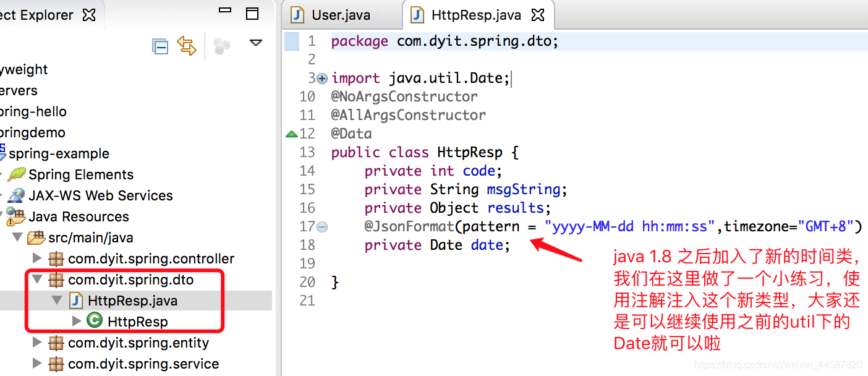
Task: Select the HttpResp.java editor tab
Action: click(477, 15)
